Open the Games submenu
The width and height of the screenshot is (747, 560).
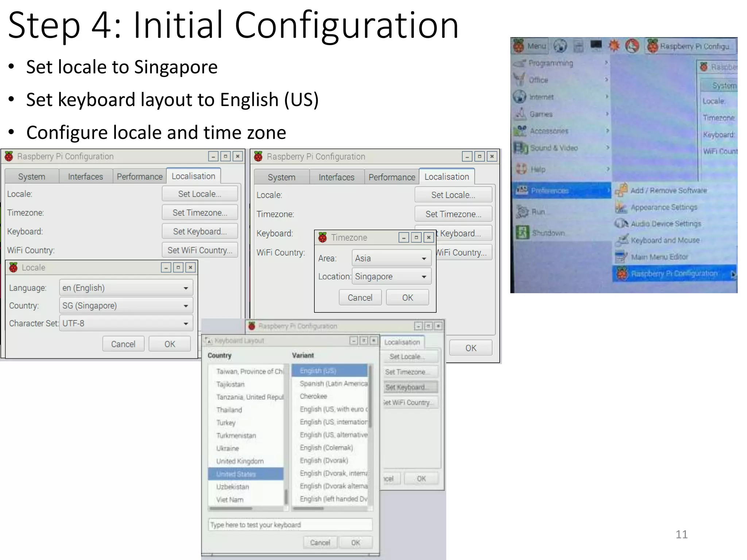561,114
